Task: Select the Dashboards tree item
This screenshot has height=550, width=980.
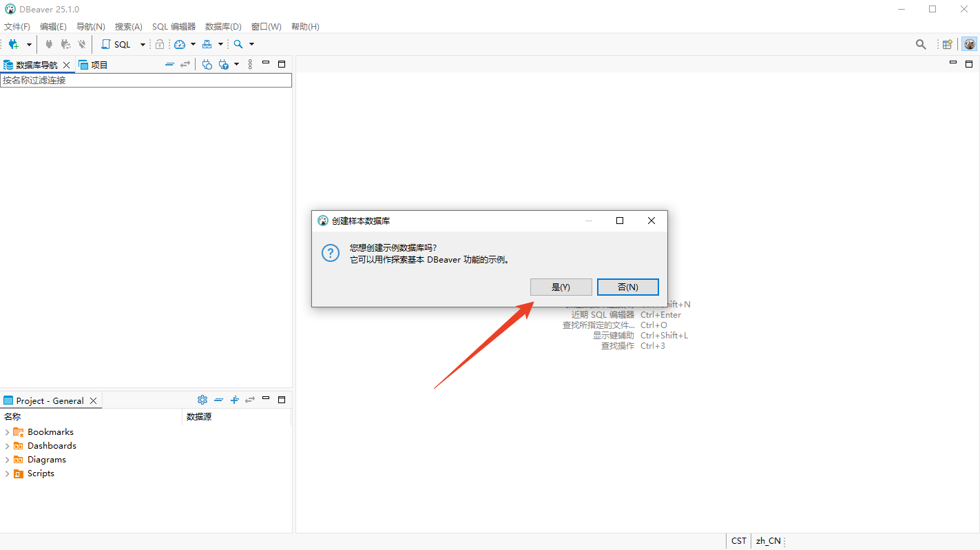Action: (52, 446)
